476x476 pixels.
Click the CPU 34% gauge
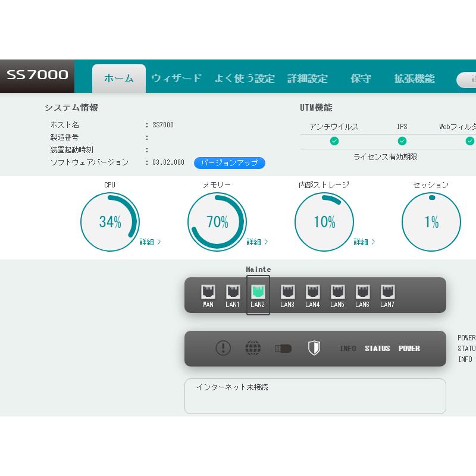110,222
